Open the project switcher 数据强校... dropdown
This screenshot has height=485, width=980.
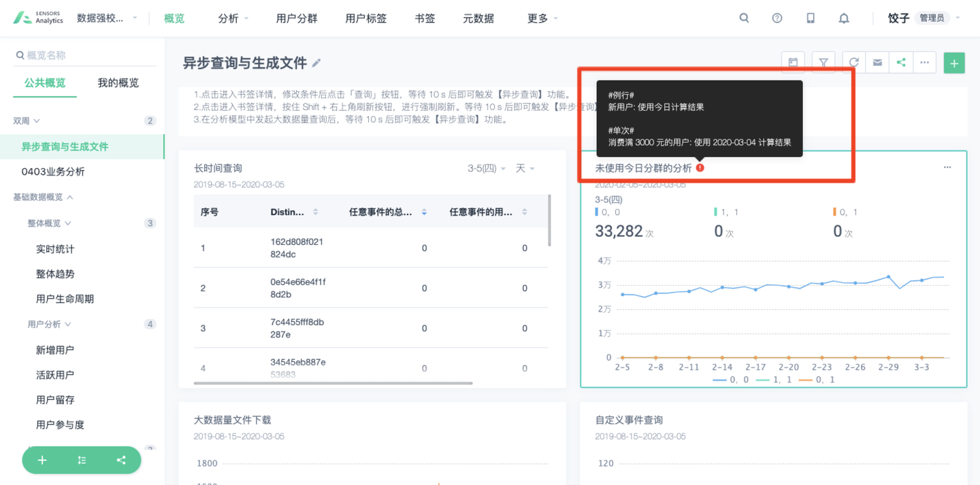(107, 18)
